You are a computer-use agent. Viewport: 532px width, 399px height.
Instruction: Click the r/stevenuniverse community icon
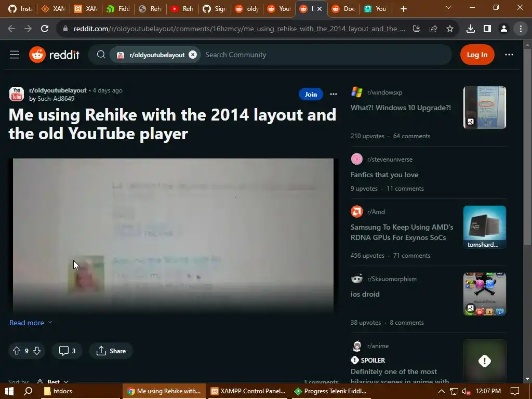[x=356, y=159]
